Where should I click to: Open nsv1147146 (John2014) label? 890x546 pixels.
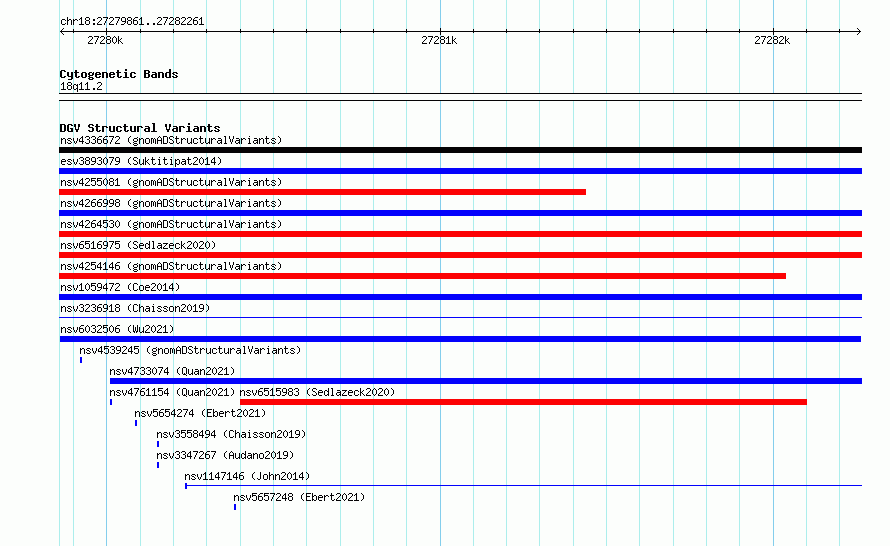click(x=247, y=476)
